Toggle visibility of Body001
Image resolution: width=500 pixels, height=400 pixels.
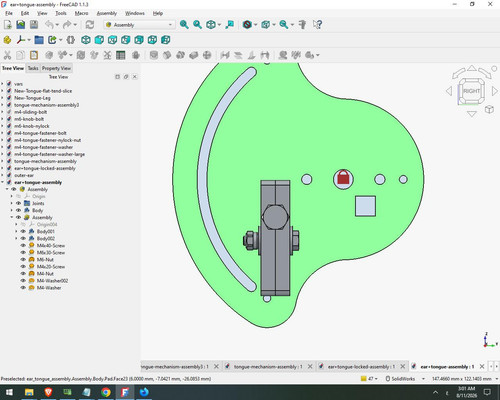23,231
